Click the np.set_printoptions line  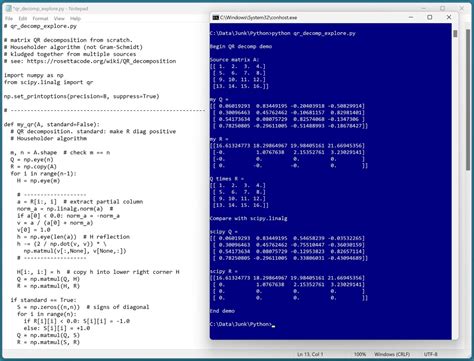82,96
